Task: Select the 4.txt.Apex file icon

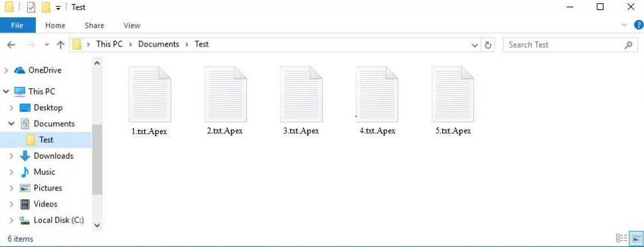Action: click(x=376, y=94)
